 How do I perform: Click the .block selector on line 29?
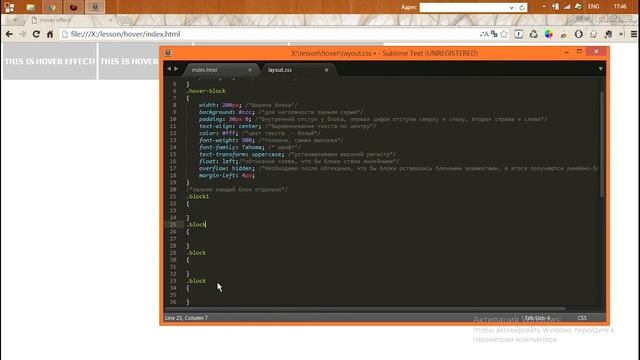coord(196,253)
